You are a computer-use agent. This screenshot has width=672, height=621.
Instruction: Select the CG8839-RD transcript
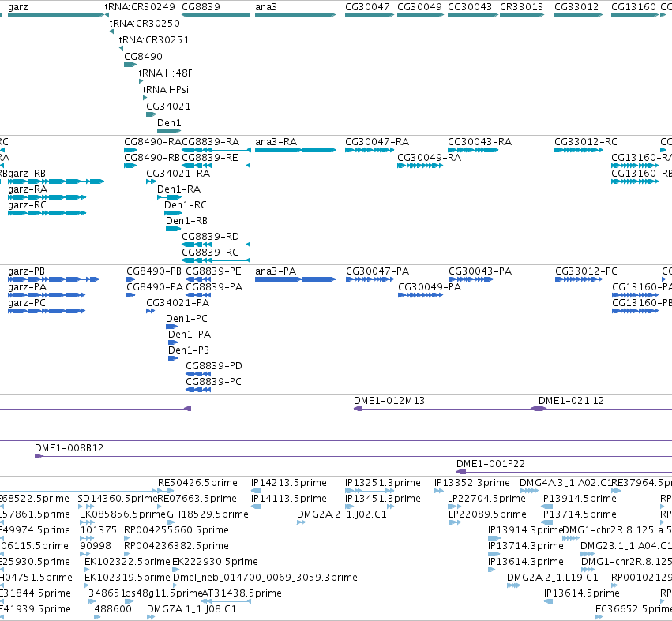click(216, 245)
